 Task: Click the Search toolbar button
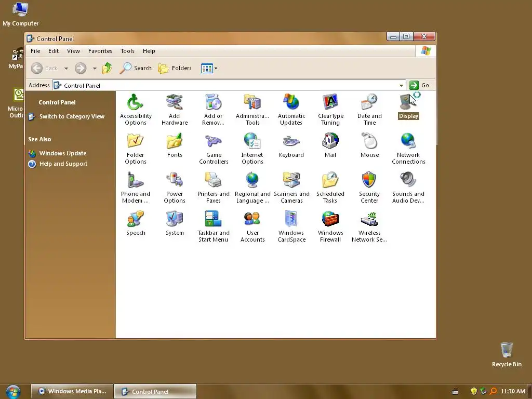point(136,68)
